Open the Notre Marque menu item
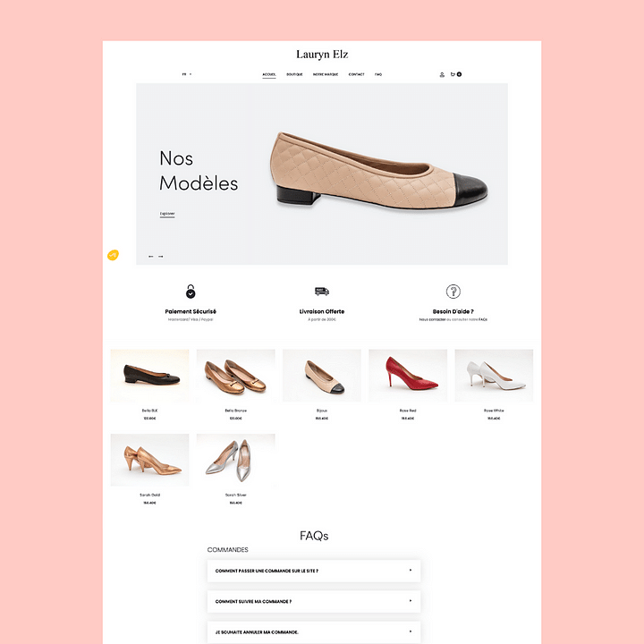The image size is (644, 644). [326, 74]
